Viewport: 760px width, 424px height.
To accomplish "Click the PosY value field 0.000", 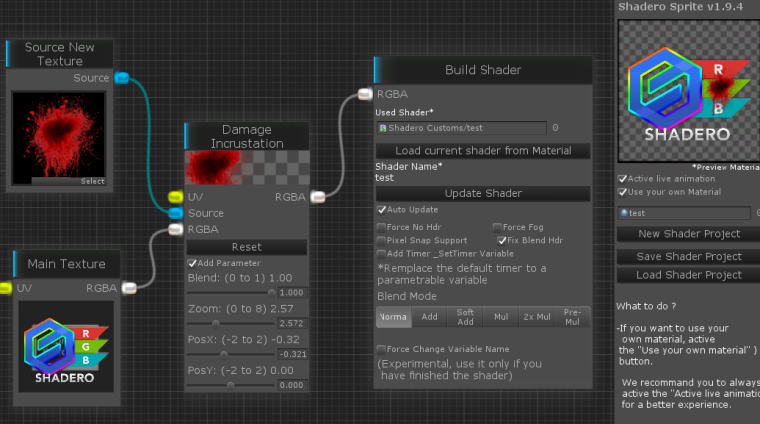I will [x=292, y=386].
